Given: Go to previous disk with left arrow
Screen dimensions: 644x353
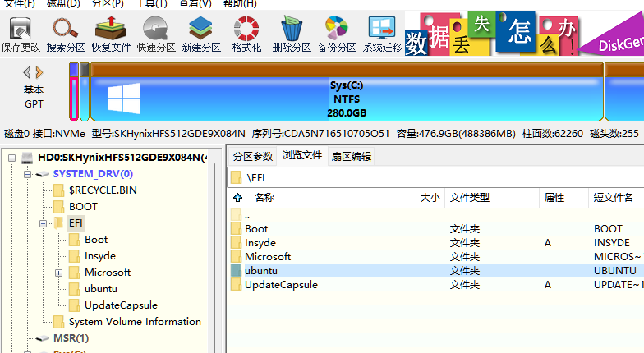Looking at the screenshot, I should pos(26,72).
